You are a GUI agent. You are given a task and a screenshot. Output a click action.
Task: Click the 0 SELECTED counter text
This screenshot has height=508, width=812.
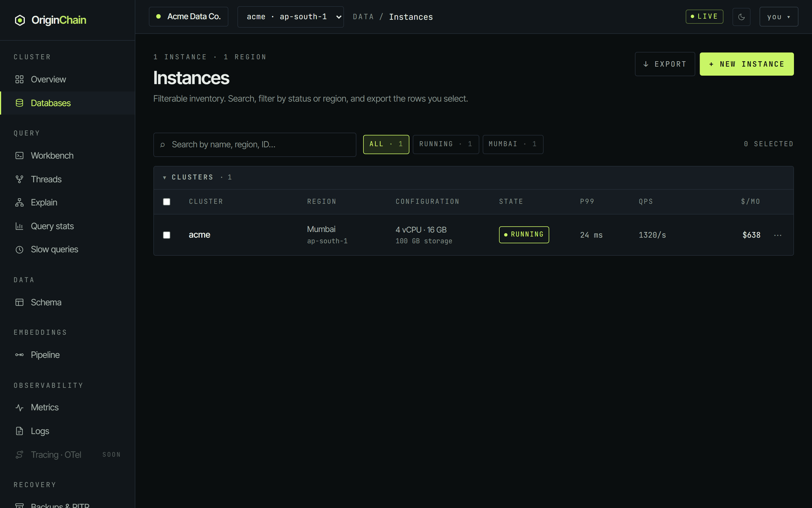[768, 144]
